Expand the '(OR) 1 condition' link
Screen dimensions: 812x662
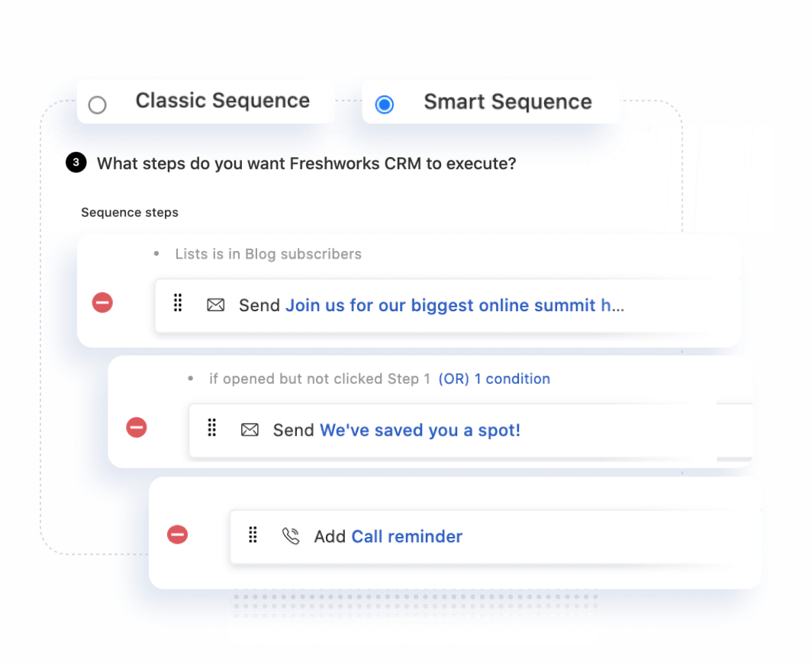coord(494,378)
